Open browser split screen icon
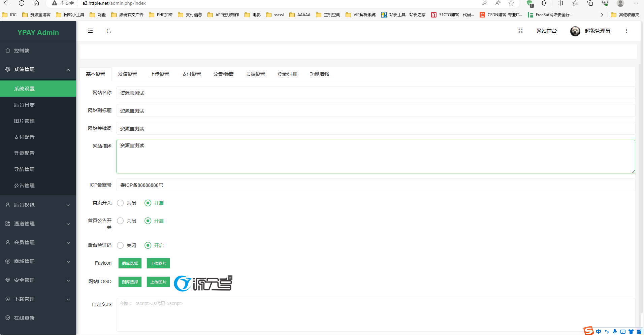 tap(560, 3)
